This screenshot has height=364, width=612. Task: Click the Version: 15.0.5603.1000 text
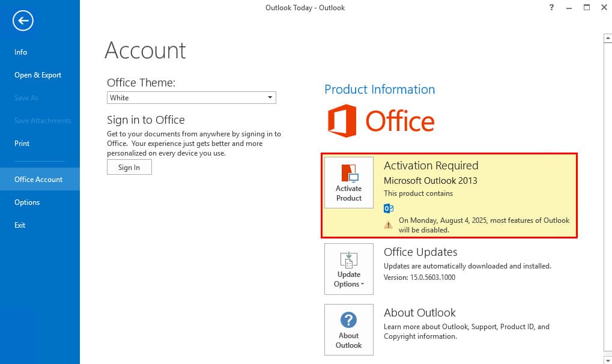(419, 278)
